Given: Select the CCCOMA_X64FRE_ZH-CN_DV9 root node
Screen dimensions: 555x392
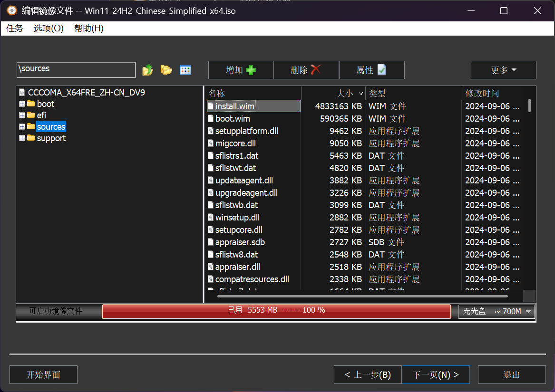Looking at the screenshot, I should [87, 93].
